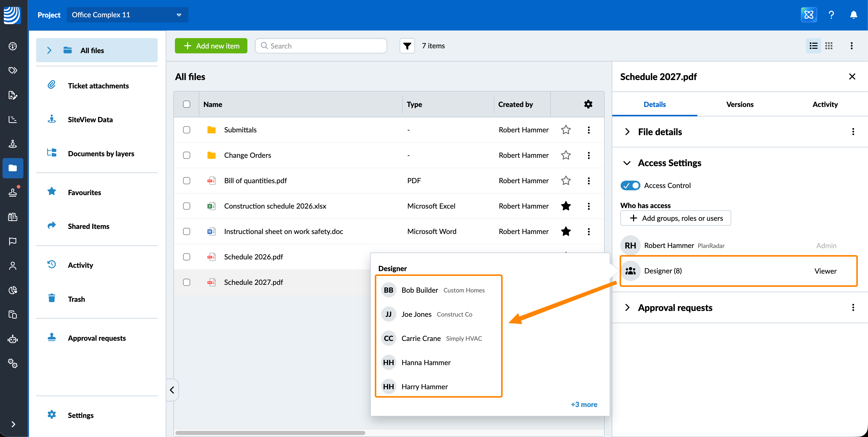
Task: Open the toolbar more options menu
Action: [851, 46]
